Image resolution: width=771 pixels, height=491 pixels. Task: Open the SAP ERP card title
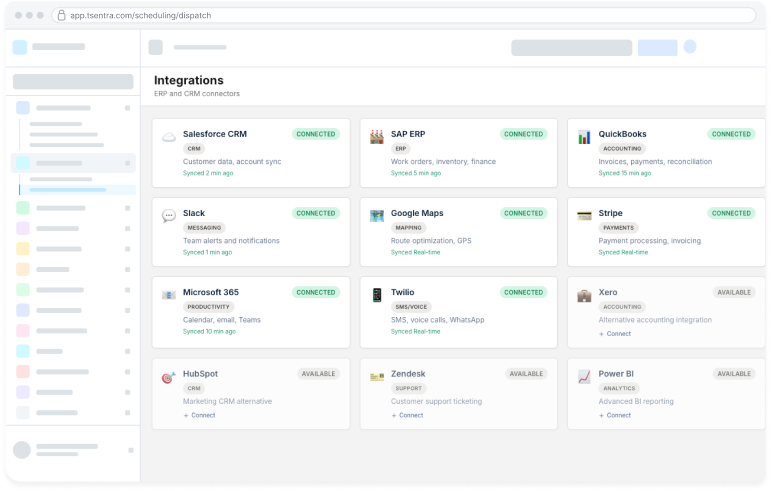[408, 134]
